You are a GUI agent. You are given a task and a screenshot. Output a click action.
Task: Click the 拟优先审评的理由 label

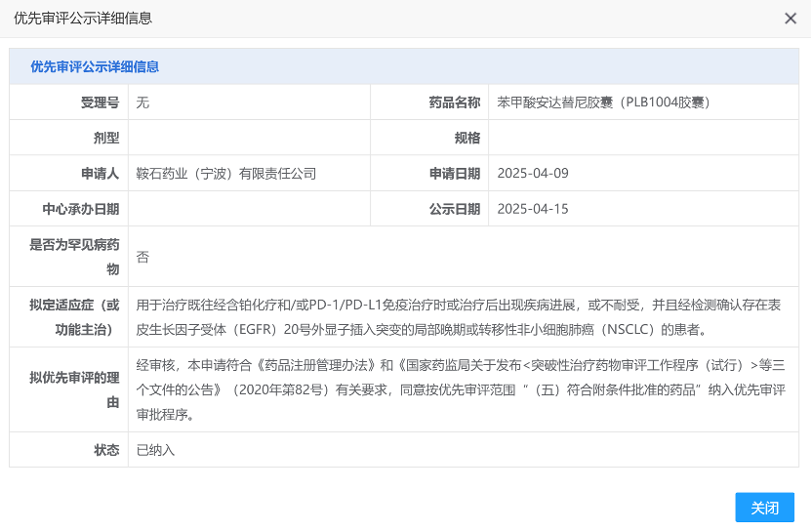[x=74, y=389]
